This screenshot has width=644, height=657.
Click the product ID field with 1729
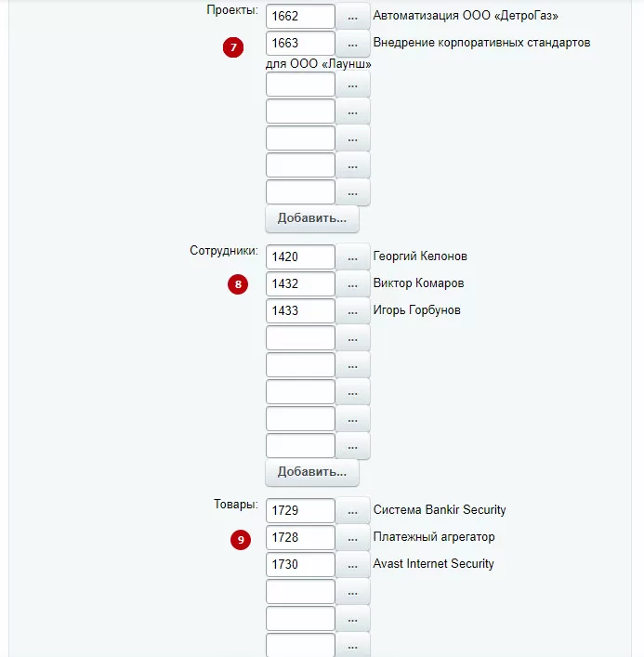pos(300,510)
